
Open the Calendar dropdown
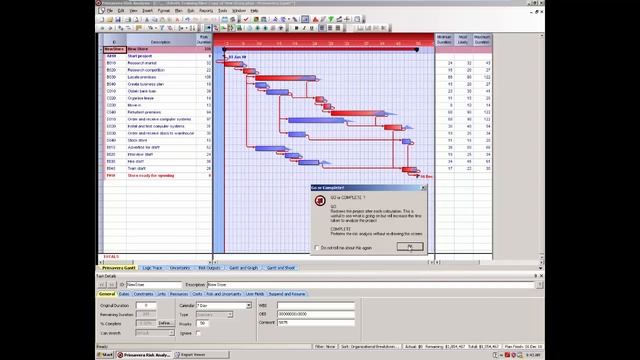pos(249,305)
